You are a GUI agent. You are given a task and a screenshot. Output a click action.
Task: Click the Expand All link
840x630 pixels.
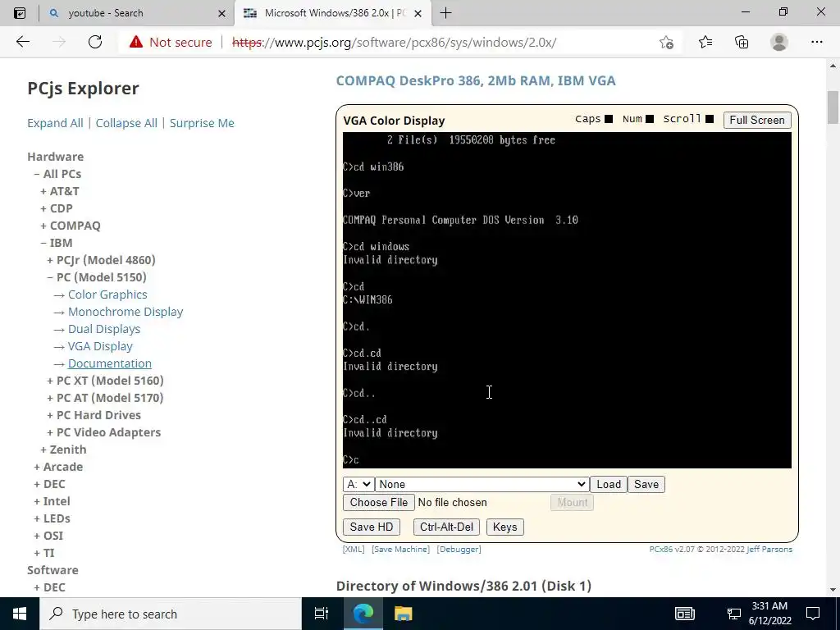pyautogui.click(x=55, y=123)
